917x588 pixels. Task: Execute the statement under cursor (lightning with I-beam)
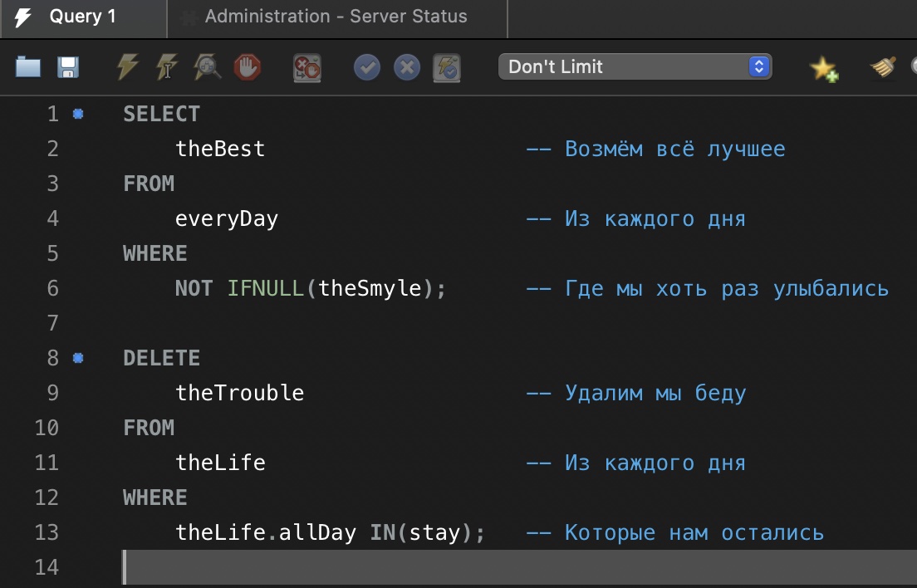tap(167, 66)
